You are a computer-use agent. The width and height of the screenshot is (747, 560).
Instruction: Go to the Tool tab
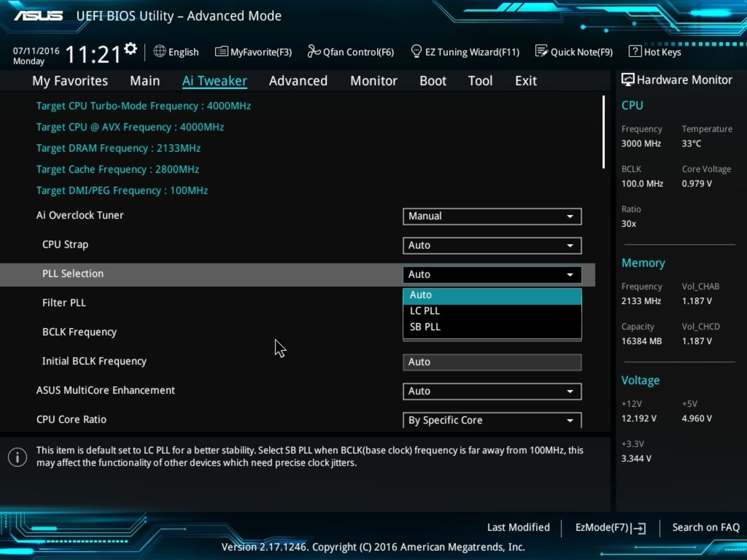pyautogui.click(x=480, y=81)
